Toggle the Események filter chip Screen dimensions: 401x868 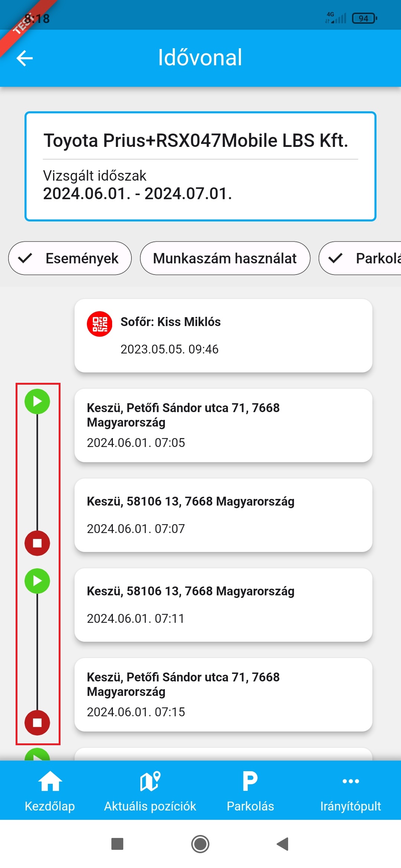[x=70, y=258]
